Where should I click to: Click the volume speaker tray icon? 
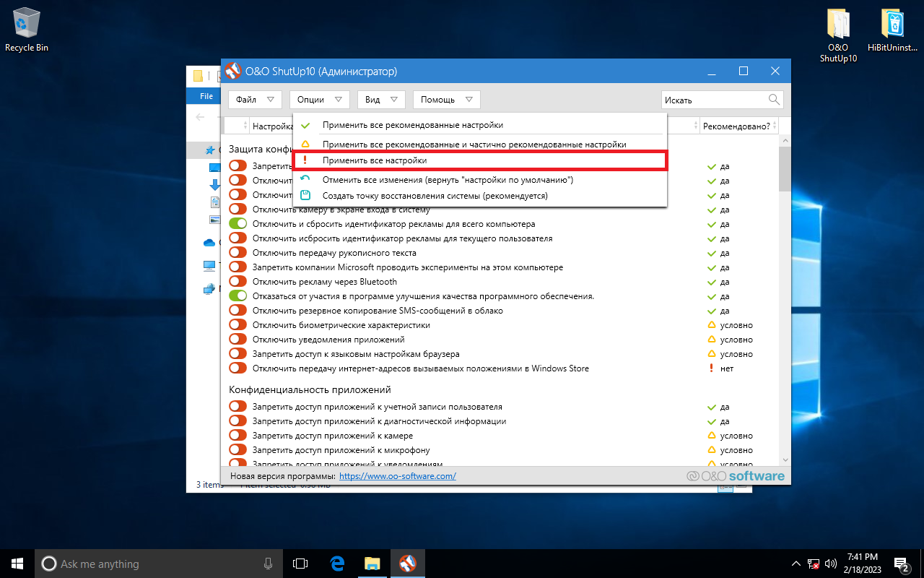[830, 564]
